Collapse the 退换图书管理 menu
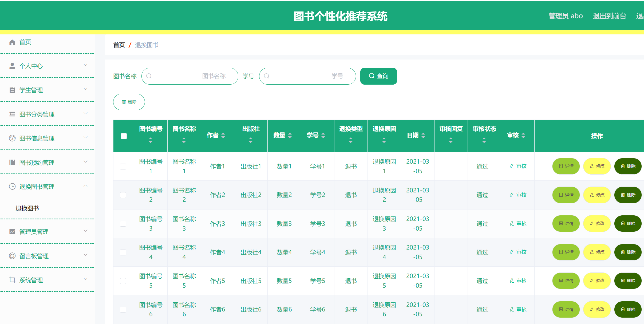Image resolution: width=644 pixels, height=324 pixels. point(86,185)
